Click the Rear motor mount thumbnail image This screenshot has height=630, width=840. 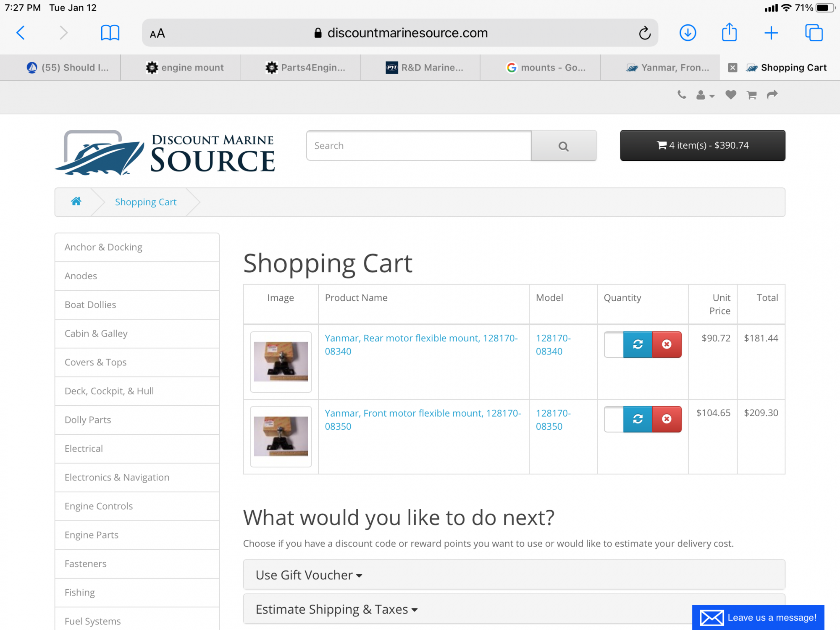point(281,362)
